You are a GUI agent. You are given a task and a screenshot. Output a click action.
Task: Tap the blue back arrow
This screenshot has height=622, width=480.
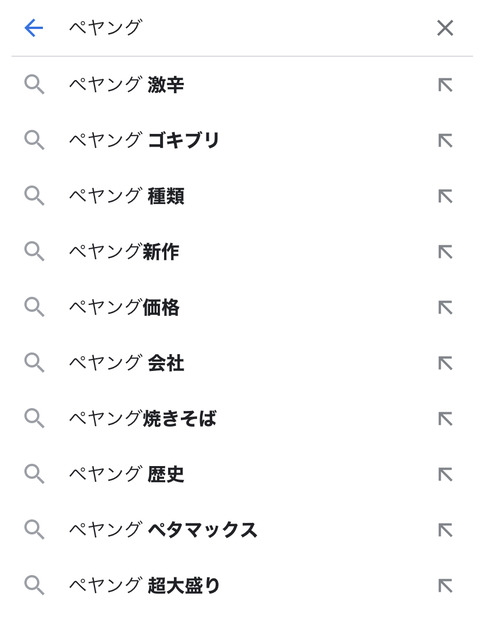(34, 28)
